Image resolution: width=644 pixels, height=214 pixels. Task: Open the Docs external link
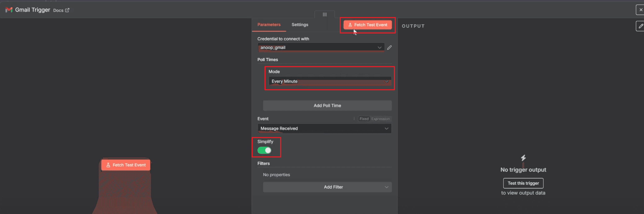[61, 10]
